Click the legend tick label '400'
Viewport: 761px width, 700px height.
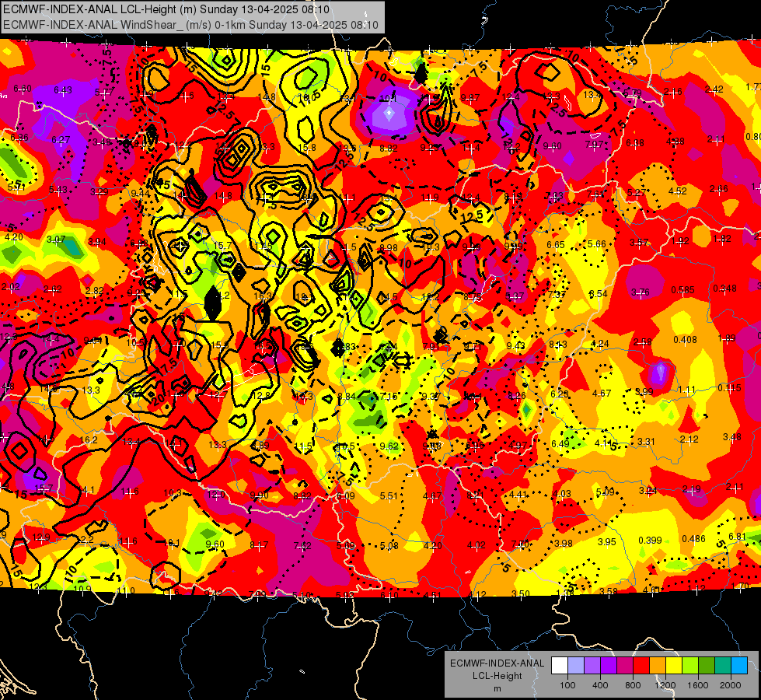coord(600,685)
